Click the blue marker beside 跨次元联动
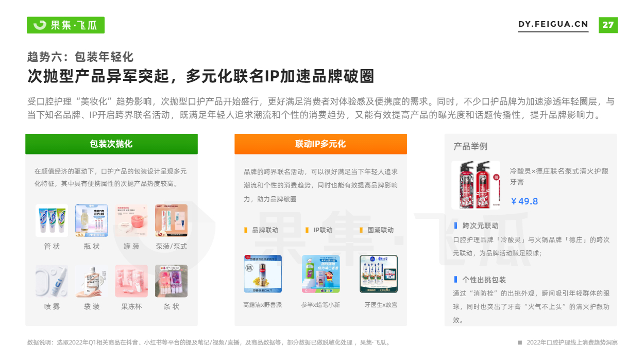 pyautogui.click(x=455, y=226)
